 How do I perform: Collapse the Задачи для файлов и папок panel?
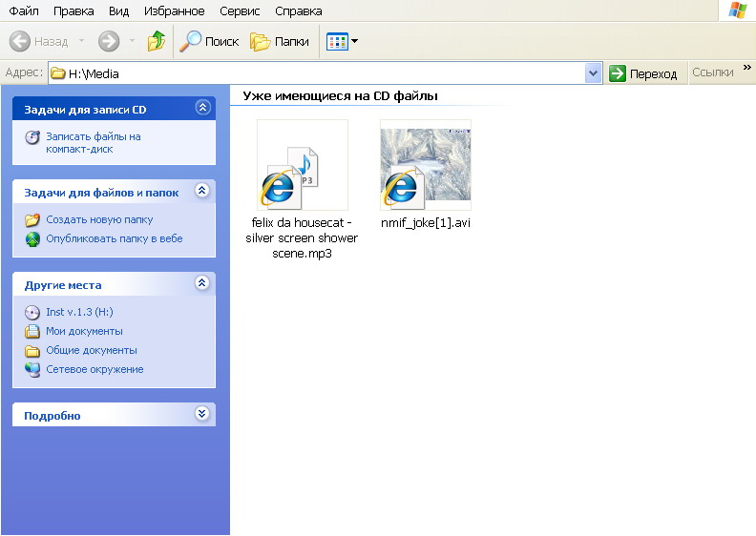point(201,192)
